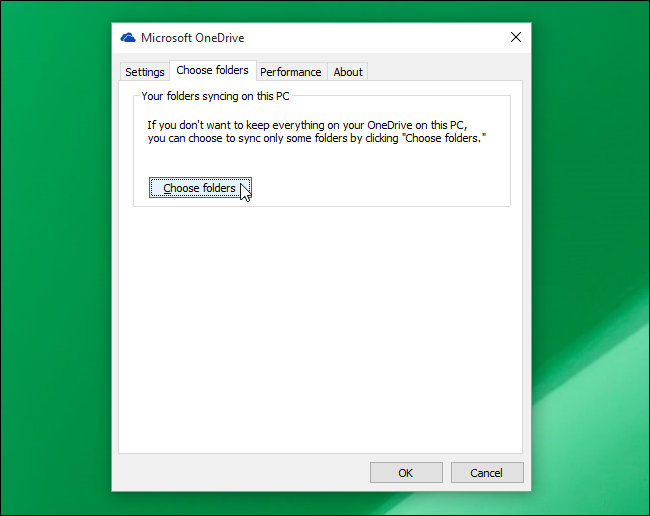The image size is (650, 516).
Task: Select the Choose folders tab
Action: [212, 70]
